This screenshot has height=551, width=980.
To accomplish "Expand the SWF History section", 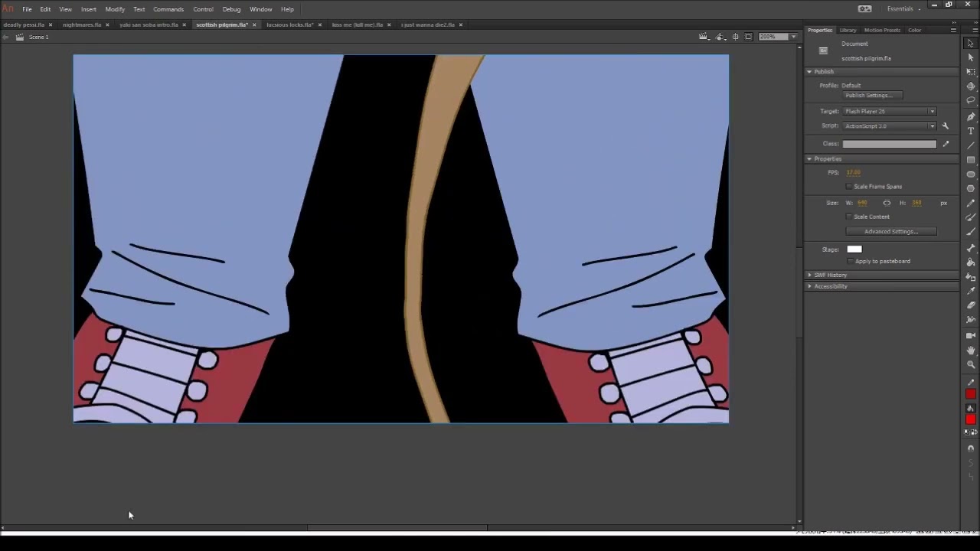I will [809, 275].
